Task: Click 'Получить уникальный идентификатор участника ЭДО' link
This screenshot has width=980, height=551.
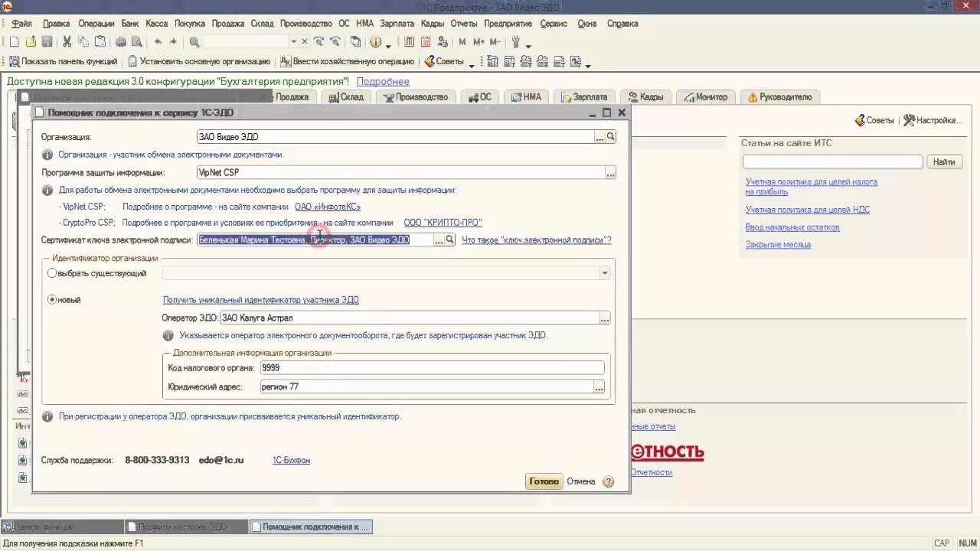Action: click(x=260, y=300)
